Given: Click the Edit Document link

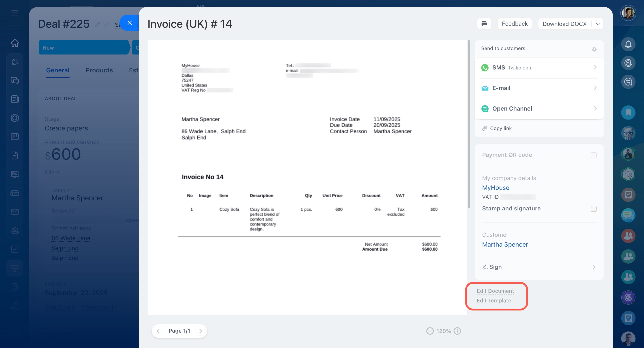Looking at the screenshot, I should point(495,291).
